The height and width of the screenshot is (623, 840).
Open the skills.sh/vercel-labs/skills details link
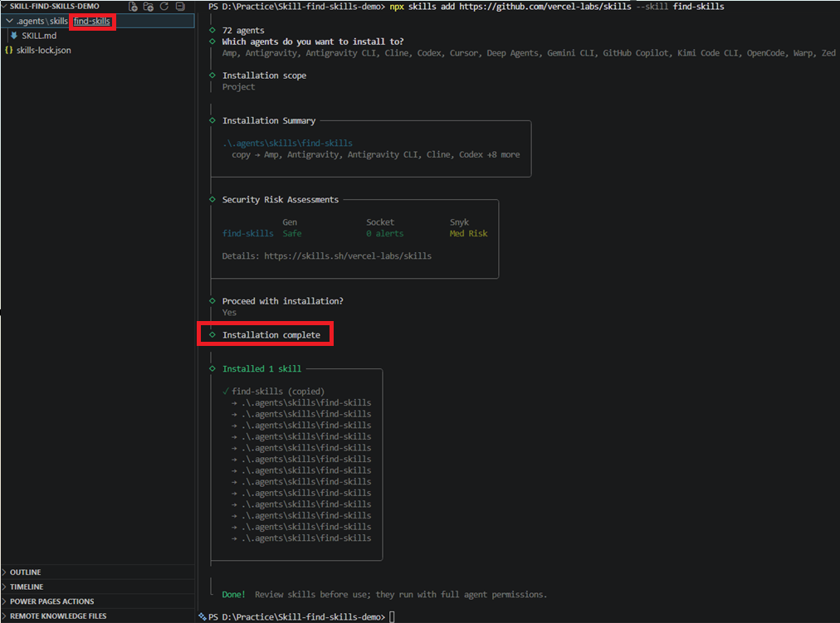click(348, 256)
